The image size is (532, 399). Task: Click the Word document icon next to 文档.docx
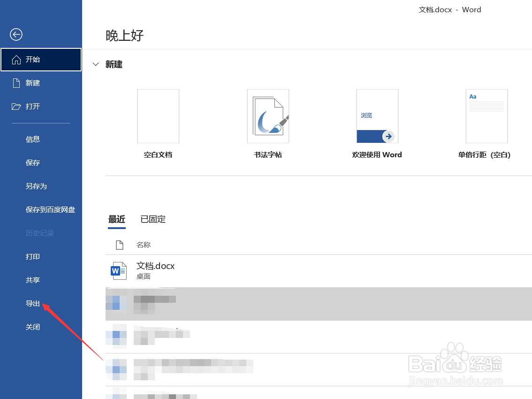tap(119, 270)
